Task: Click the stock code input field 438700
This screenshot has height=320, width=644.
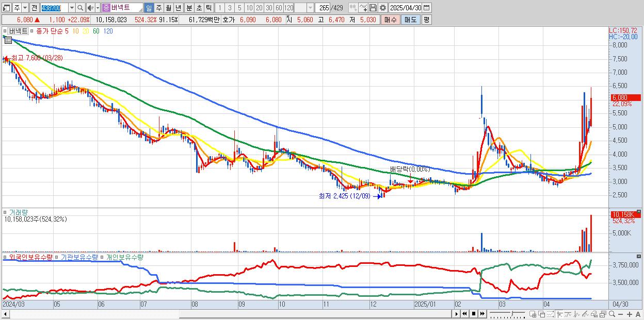Action: coord(54,8)
